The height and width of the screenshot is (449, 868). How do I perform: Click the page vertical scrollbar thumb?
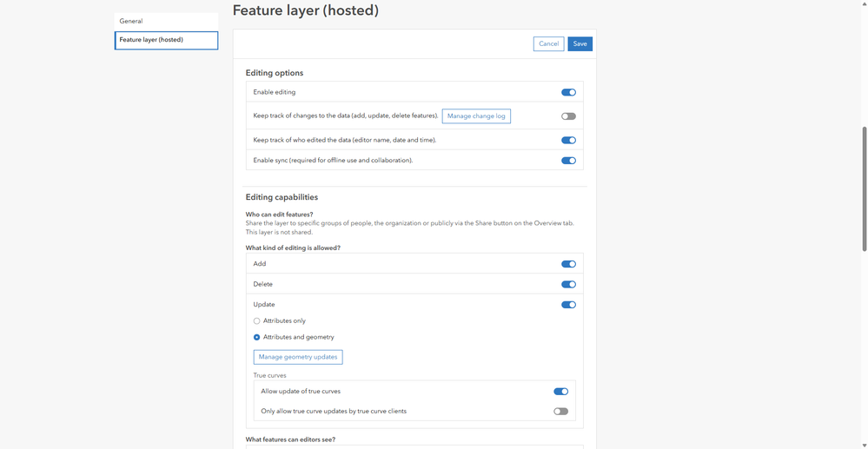865,188
